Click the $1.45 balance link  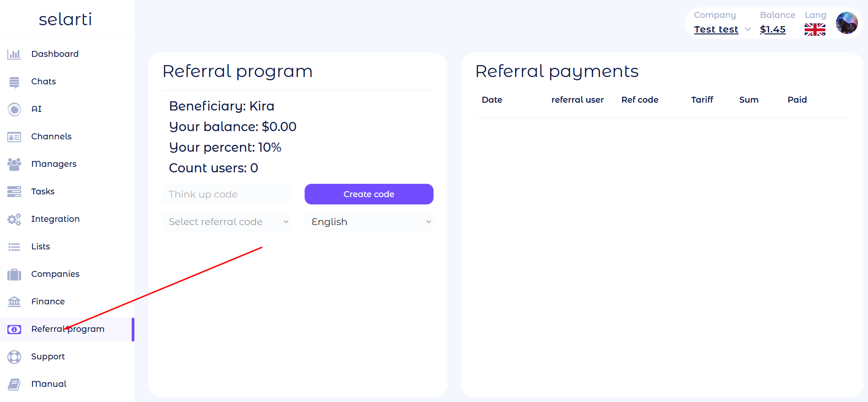(x=773, y=29)
